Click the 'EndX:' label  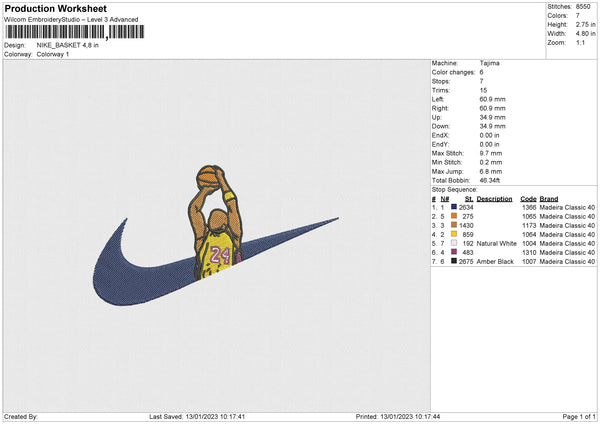pyautogui.click(x=440, y=135)
